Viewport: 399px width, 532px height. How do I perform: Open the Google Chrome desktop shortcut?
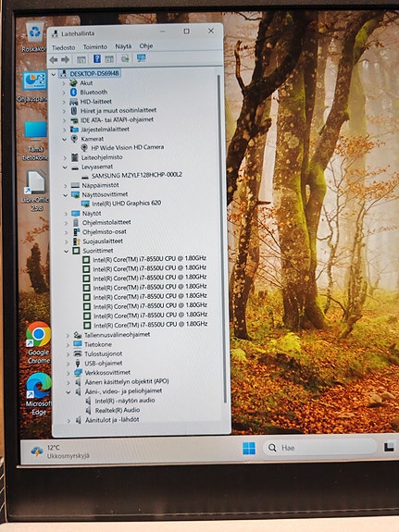pyautogui.click(x=38, y=342)
